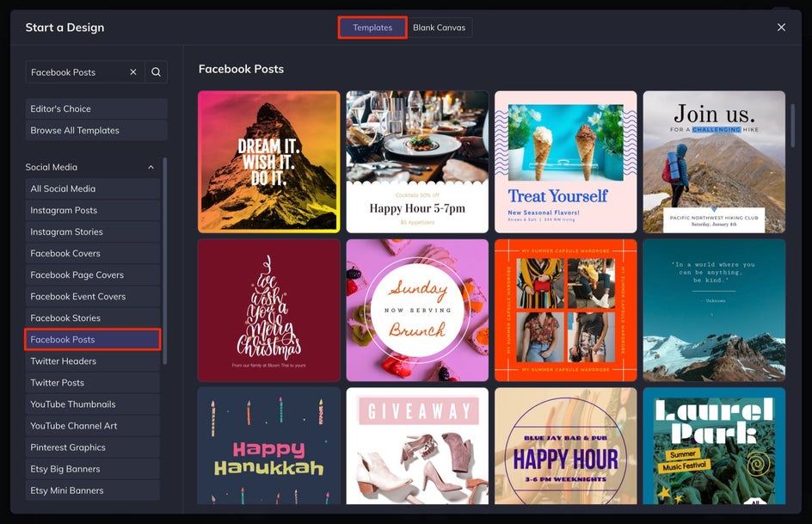The height and width of the screenshot is (524, 812).
Task: Collapse the Social Media section
Action: point(151,167)
